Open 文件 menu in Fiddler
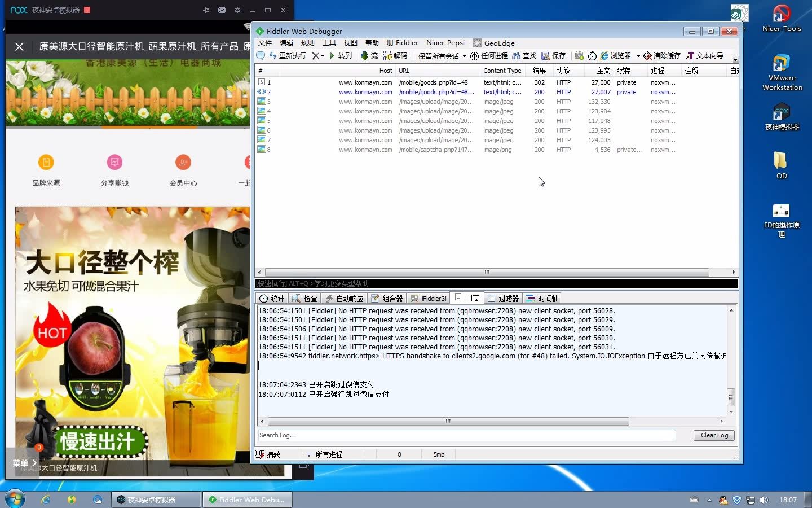 (265, 43)
